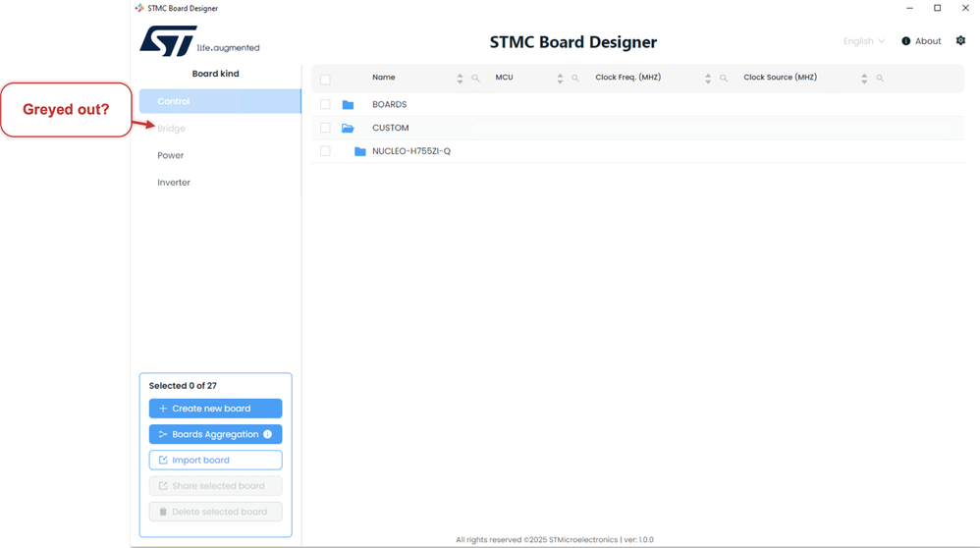Image resolution: width=980 pixels, height=548 pixels.
Task: Tick the CUSTOM row checkbox
Action: tap(325, 128)
